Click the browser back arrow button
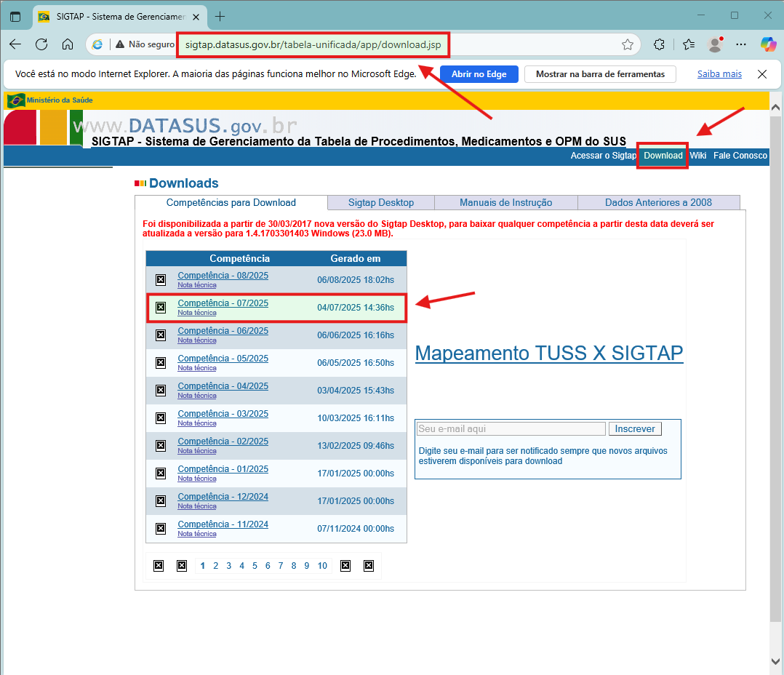Viewport: 784px width, 675px height. pos(15,44)
